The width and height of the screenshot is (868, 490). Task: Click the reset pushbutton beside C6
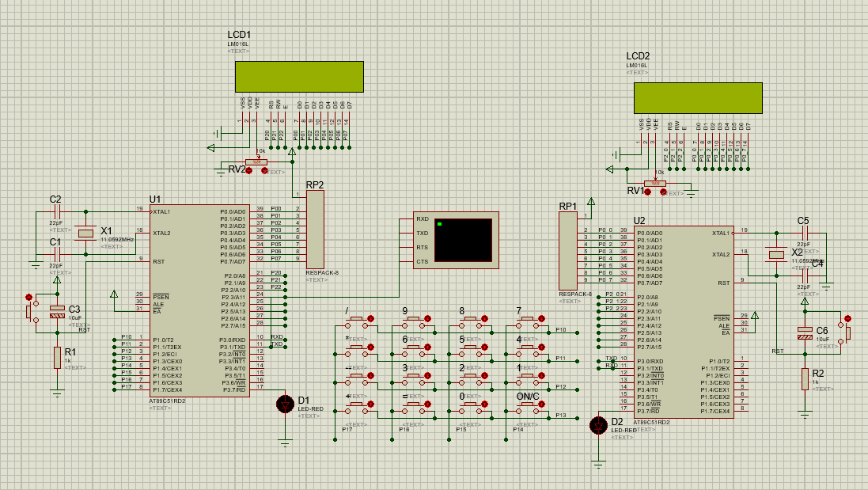pos(843,332)
